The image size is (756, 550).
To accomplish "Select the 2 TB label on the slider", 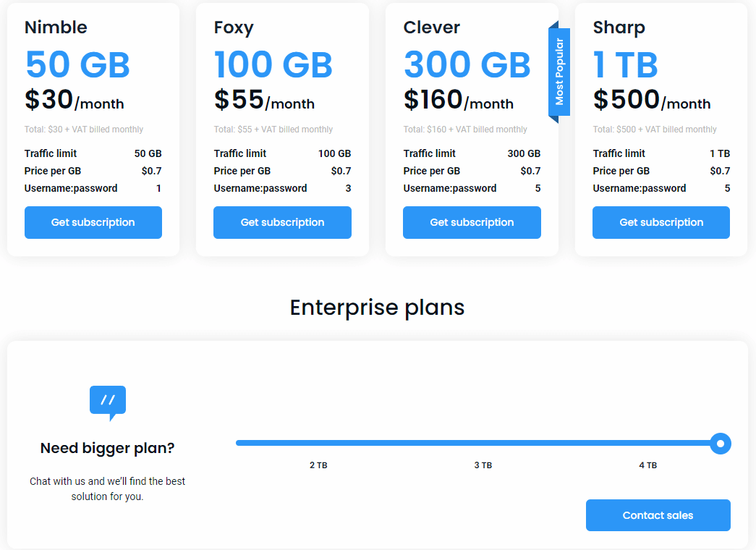I will click(319, 465).
